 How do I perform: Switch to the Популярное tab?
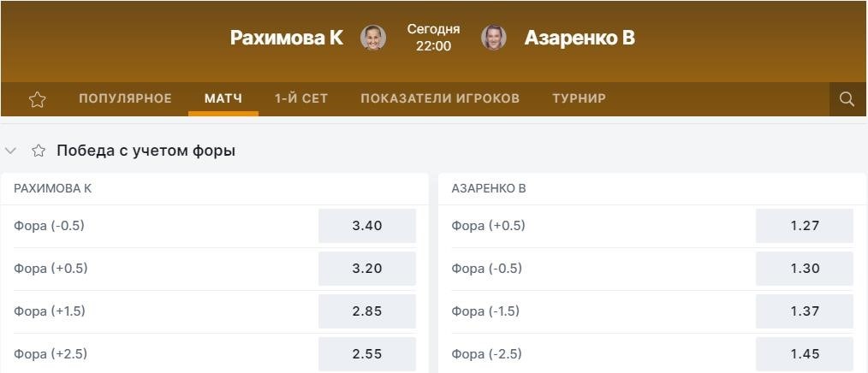(x=125, y=98)
